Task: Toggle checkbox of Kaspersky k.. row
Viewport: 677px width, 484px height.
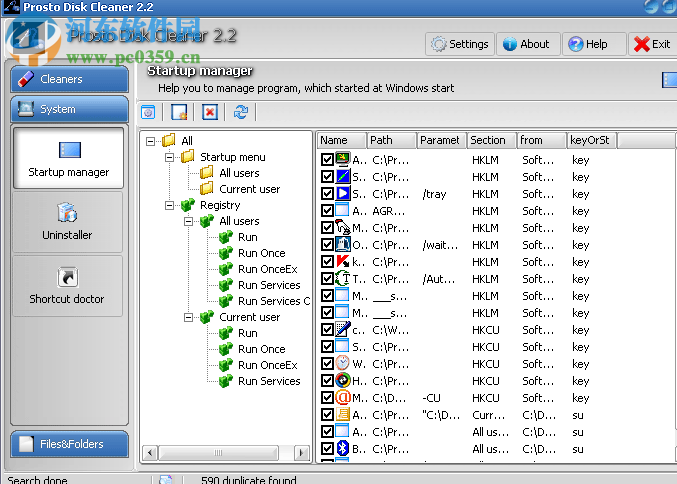Action: coord(327,262)
